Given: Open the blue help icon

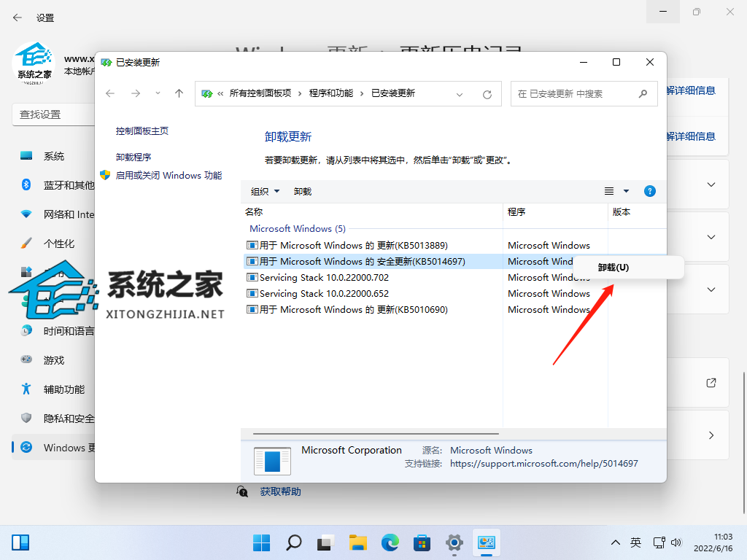Looking at the screenshot, I should 650,191.
